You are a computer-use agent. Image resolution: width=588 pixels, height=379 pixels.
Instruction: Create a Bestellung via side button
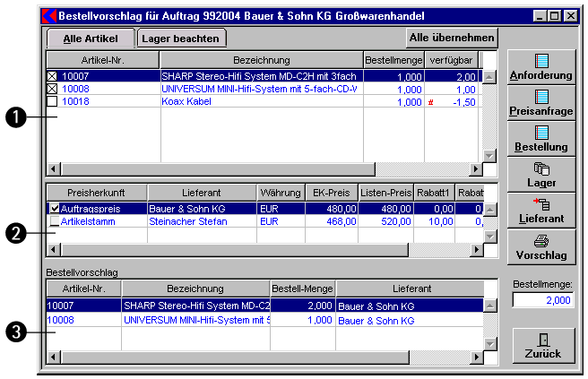coord(540,137)
